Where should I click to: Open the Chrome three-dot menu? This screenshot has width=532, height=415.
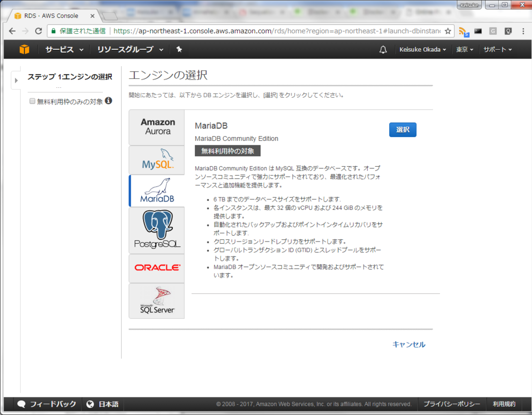coord(523,31)
